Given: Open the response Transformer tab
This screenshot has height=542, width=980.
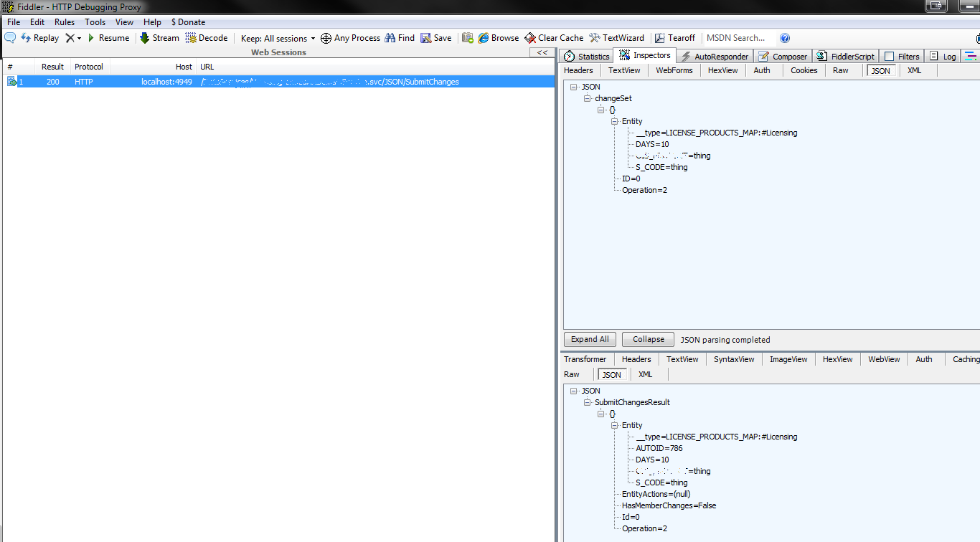Looking at the screenshot, I should tap(585, 359).
